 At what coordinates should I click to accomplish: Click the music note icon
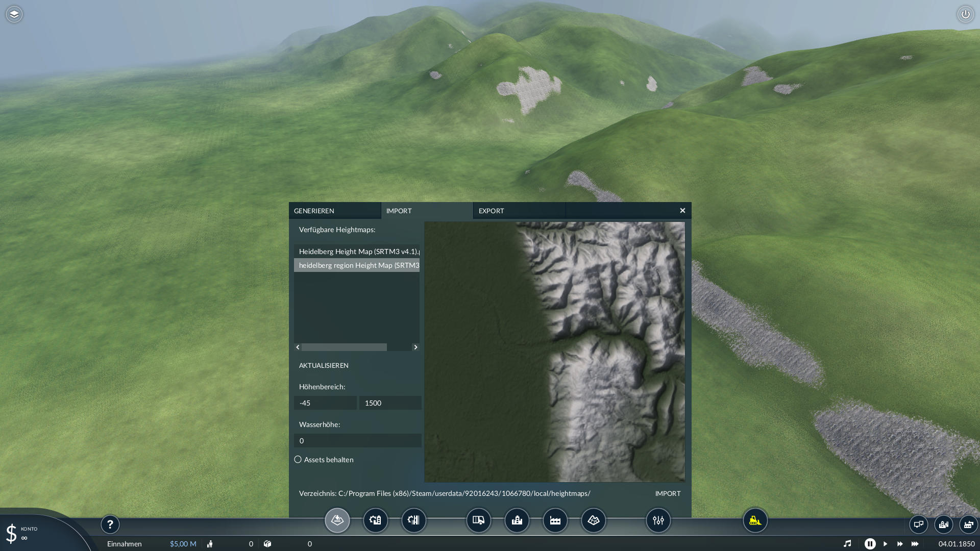click(x=847, y=544)
